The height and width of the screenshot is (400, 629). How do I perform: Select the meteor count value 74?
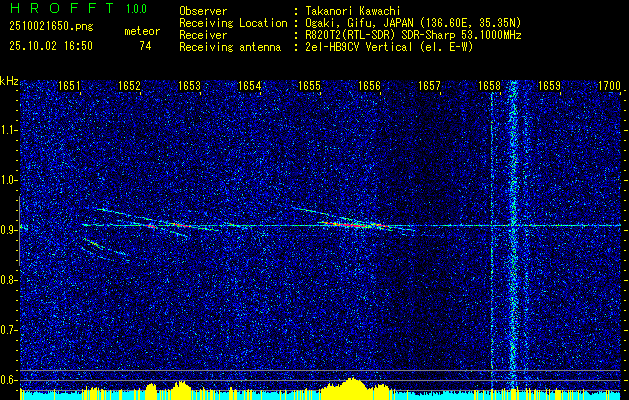pyautogui.click(x=145, y=46)
